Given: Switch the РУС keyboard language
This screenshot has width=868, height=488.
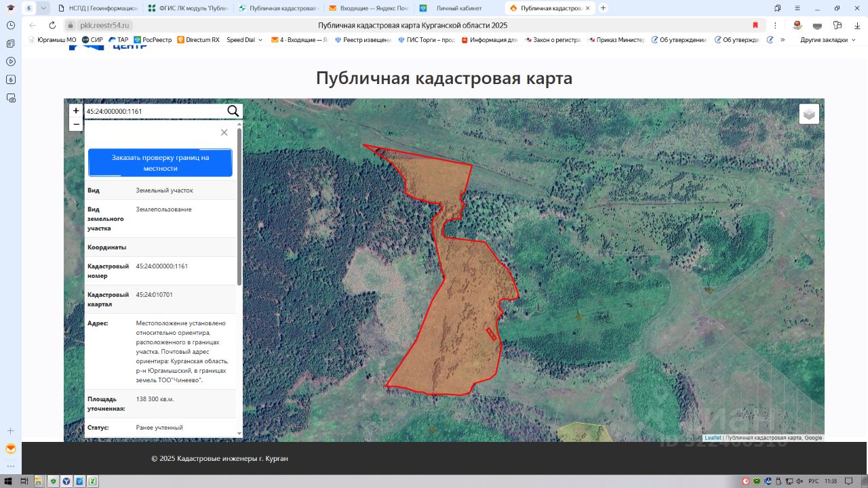Looking at the screenshot, I should tap(813, 481).
